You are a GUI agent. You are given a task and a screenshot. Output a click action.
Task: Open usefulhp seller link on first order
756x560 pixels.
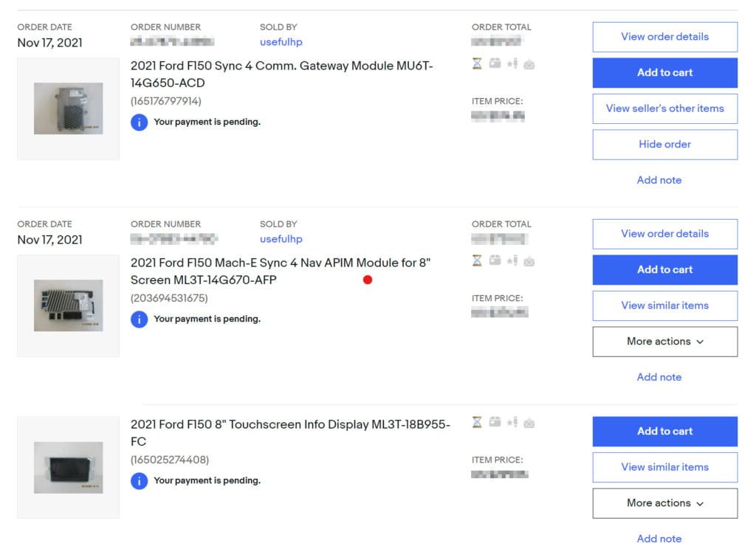(x=281, y=42)
